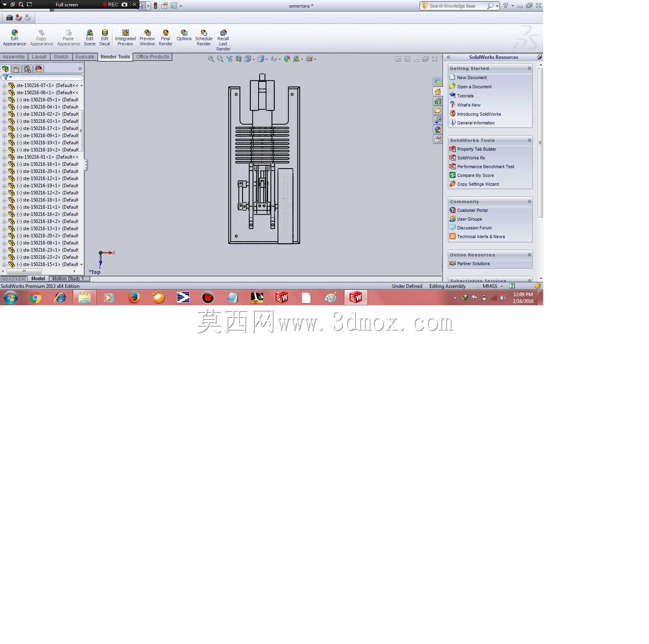Click Recall Last Render
This screenshot has width=649, height=644.
tap(223, 41)
